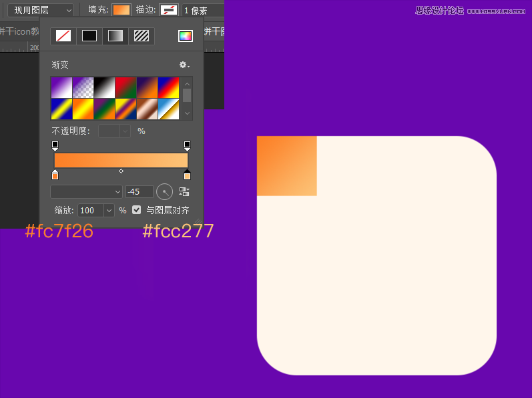Screen dimensions: 532x398
Task: Adjust the gradient angle dial
Action: pos(165,192)
